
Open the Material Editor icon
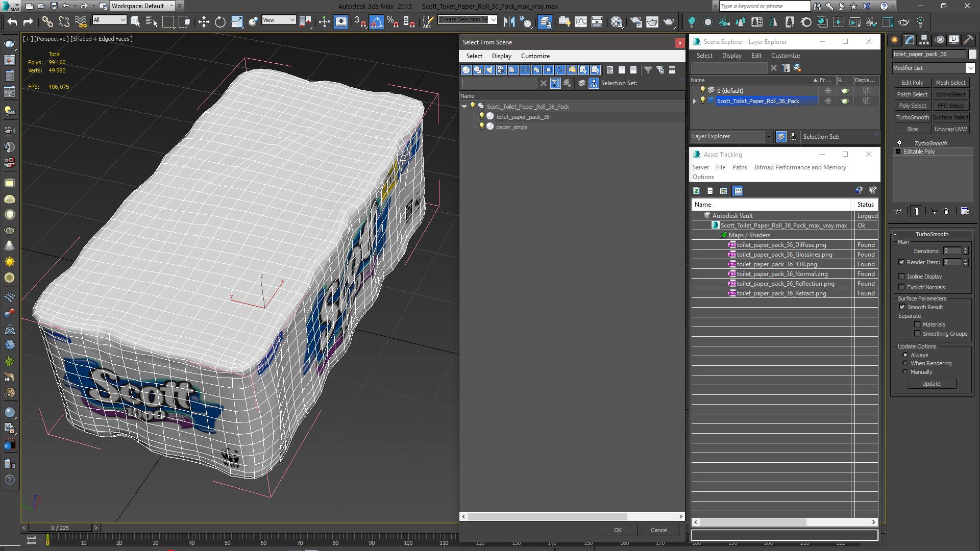[617, 21]
